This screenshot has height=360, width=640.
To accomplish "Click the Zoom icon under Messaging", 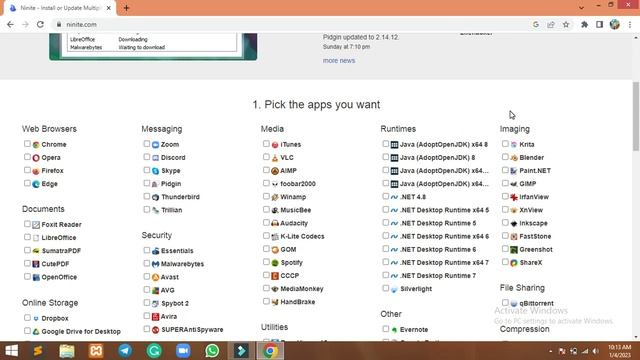I will point(156,144).
